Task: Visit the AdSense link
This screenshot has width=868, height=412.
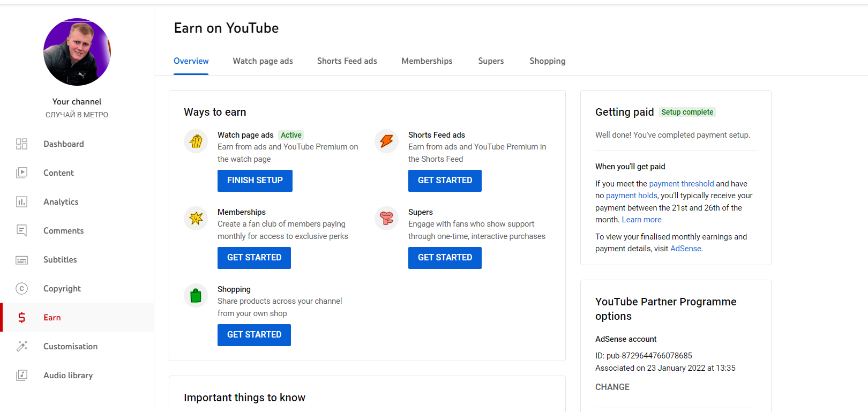Action: tap(686, 249)
